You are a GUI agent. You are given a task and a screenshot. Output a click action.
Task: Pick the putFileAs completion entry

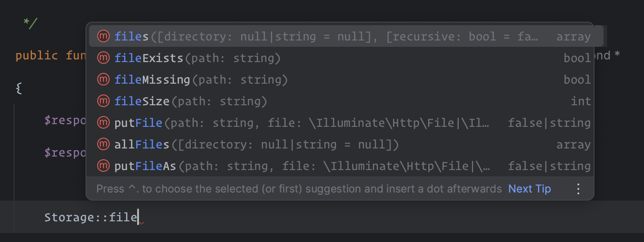340,166
